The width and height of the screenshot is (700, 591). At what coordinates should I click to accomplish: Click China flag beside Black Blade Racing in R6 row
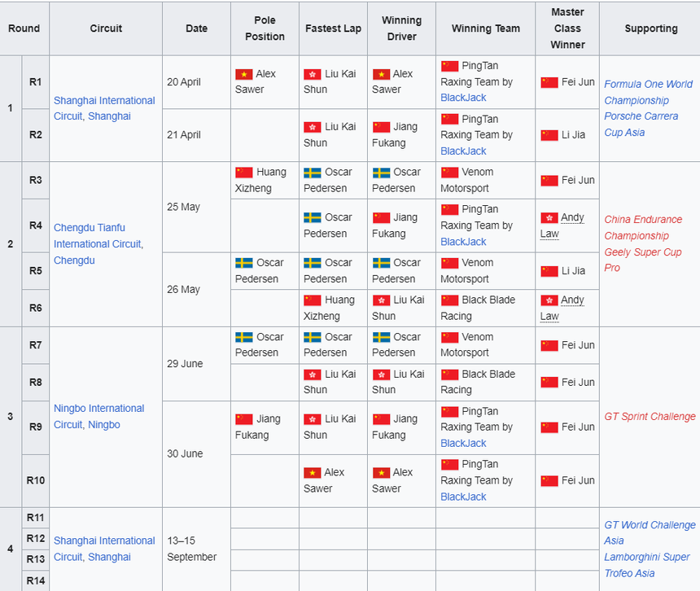click(x=449, y=300)
